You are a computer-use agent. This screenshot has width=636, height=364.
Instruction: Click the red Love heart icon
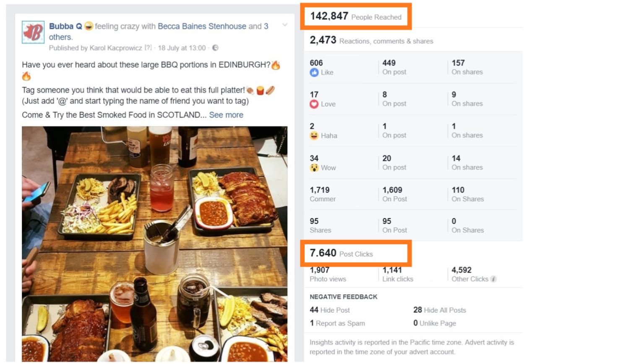pos(314,104)
